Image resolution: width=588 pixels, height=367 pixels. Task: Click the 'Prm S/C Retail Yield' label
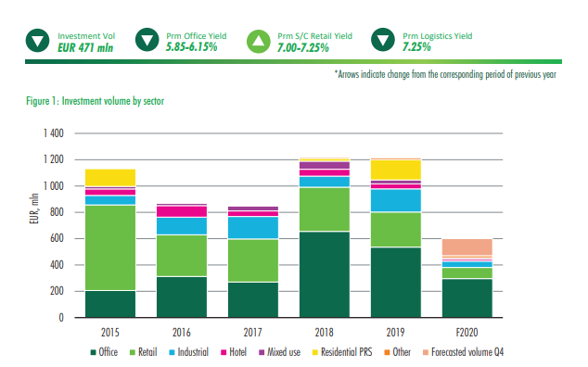[315, 36]
